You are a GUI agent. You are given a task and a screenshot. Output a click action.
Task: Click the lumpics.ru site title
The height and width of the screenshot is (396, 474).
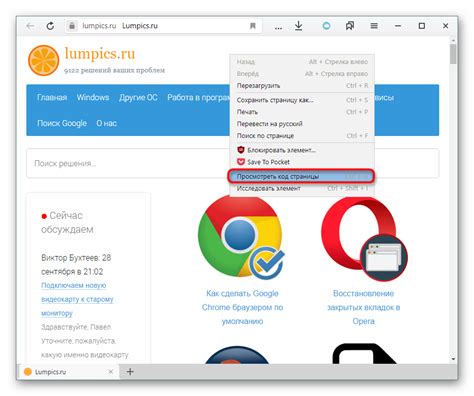pyautogui.click(x=100, y=53)
